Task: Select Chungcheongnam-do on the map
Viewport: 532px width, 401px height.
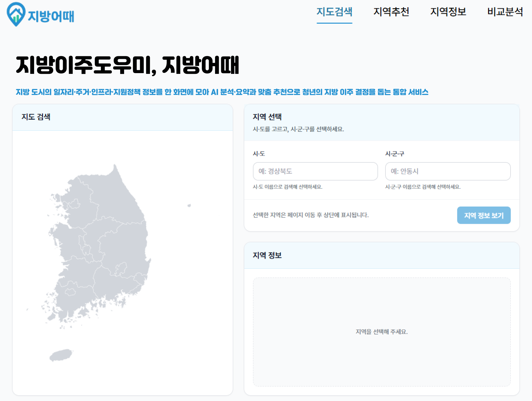Action: pyautogui.click(x=66, y=241)
